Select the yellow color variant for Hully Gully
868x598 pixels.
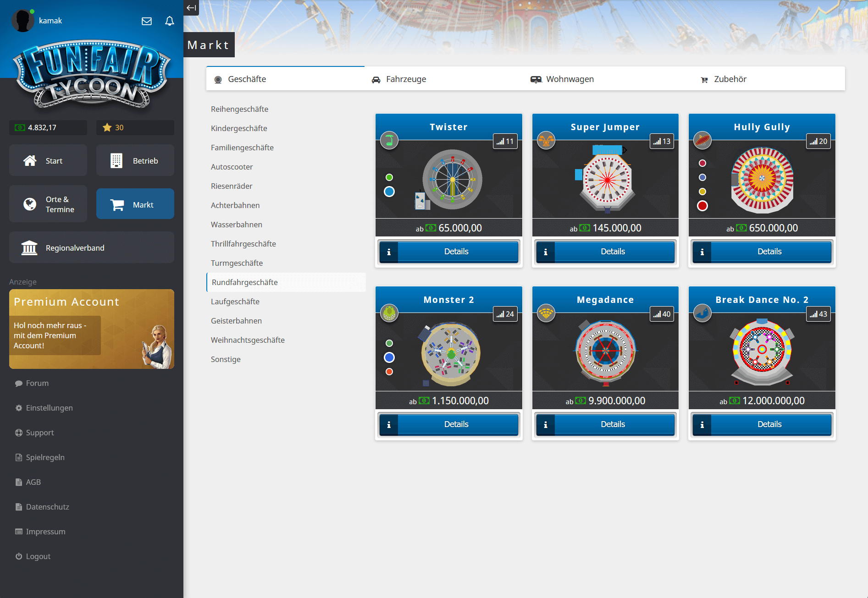click(702, 192)
